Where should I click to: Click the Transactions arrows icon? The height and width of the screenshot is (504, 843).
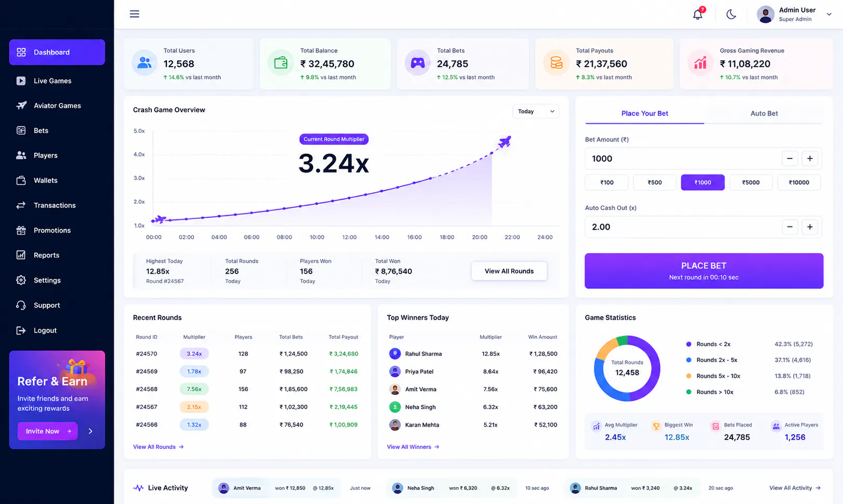click(21, 205)
